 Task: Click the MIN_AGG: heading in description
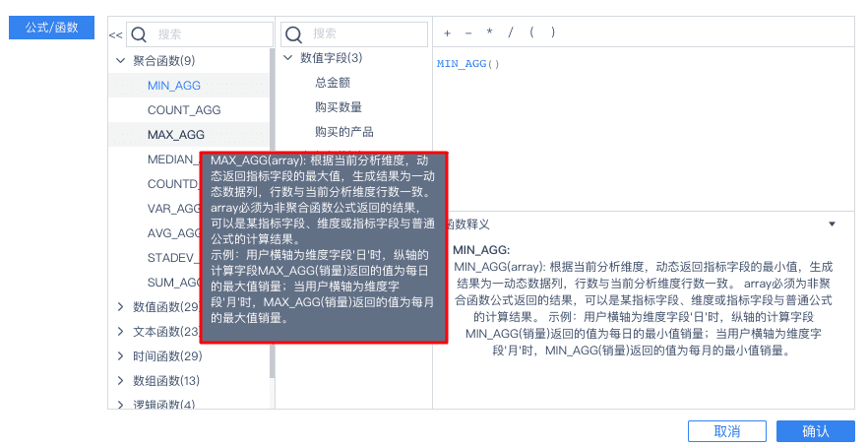[x=481, y=250]
